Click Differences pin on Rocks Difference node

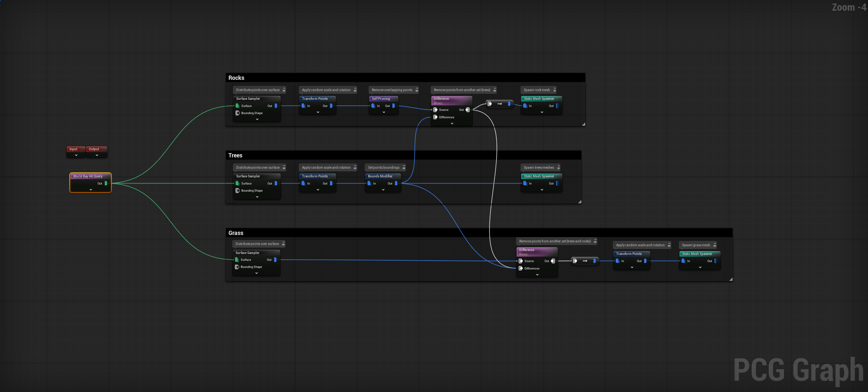tap(435, 117)
